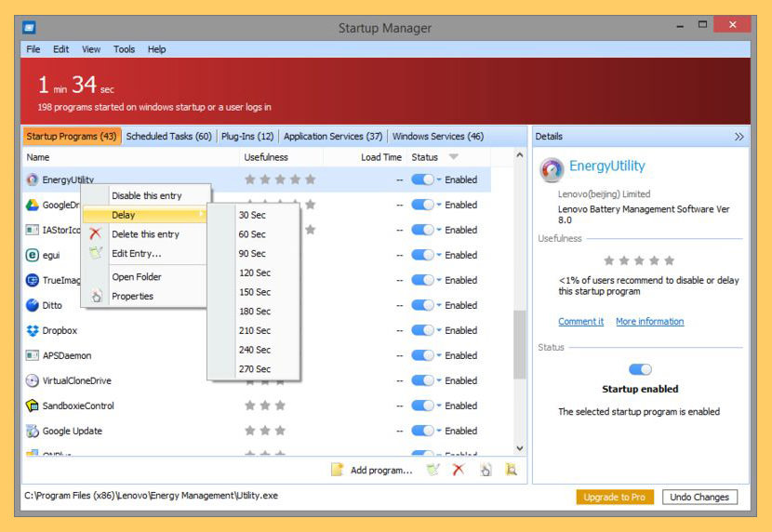772x532 pixels.
Task: Click the list scroll down arrow
Action: point(519,448)
